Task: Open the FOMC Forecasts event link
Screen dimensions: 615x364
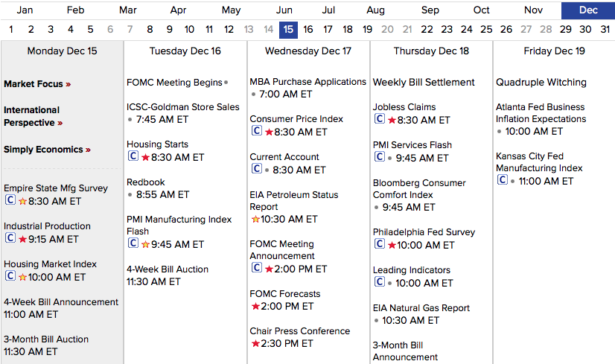Action: pyautogui.click(x=284, y=294)
